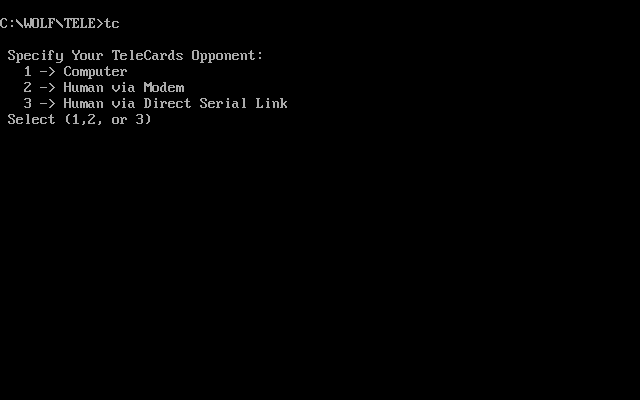640x400 pixels.
Task: Click the word Link in option 3
Action: 272,103
